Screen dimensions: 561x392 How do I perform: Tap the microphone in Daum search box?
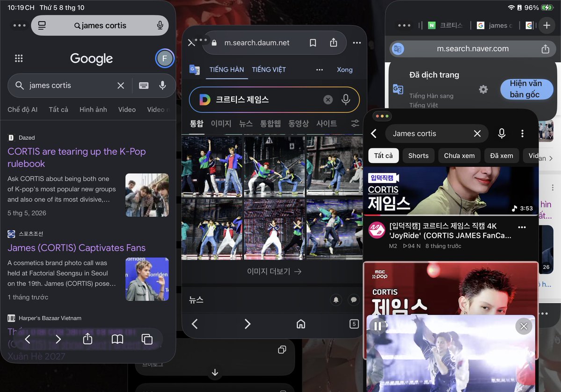coord(346,100)
